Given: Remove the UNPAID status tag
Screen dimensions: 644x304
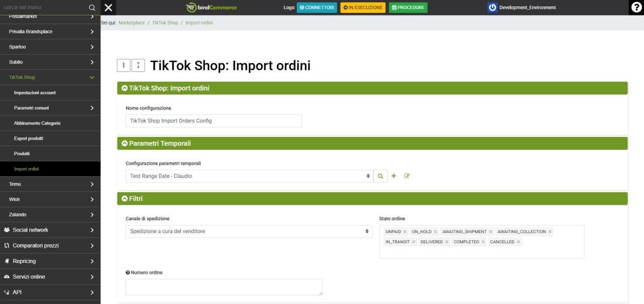Looking at the screenshot, I should tap(405, 232).
